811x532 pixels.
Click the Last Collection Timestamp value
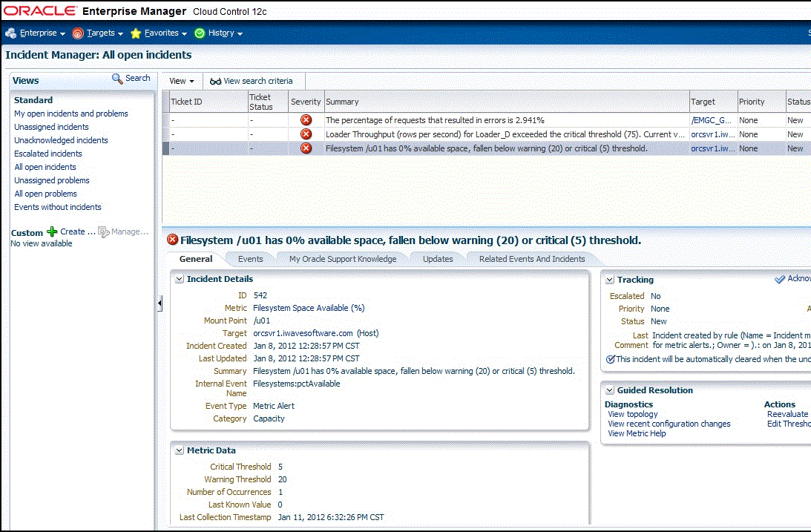point(331,517)
